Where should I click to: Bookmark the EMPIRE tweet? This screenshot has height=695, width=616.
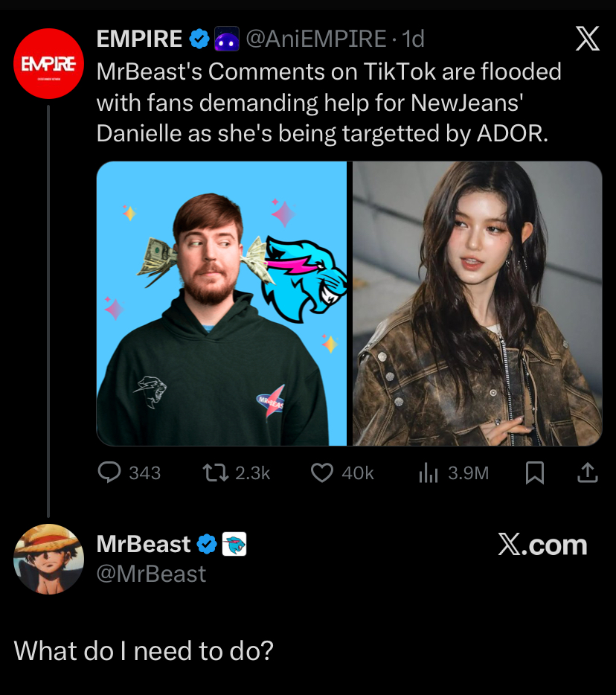pyautogui.click(x=534, y=473)
